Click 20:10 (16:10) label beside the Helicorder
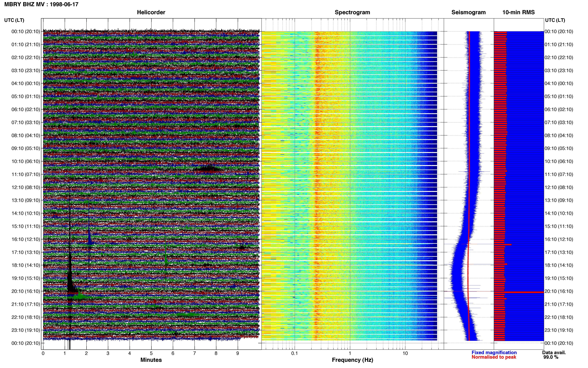This screenshot has width=588, height=368. (x=26, y=291)
